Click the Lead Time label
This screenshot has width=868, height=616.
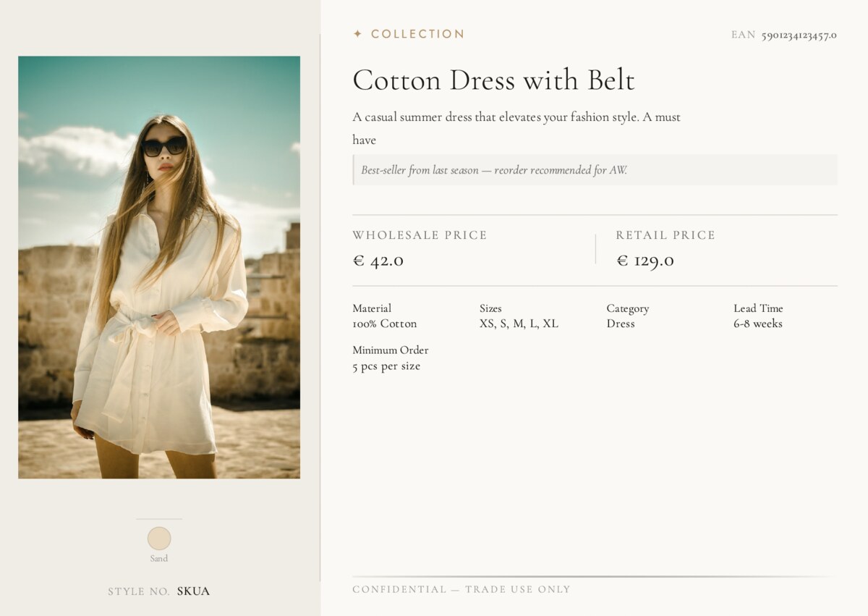(x=758, y=308)
